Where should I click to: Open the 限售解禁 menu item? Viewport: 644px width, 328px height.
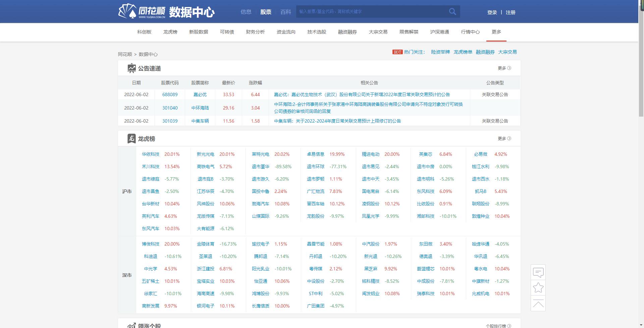[409, 32]
